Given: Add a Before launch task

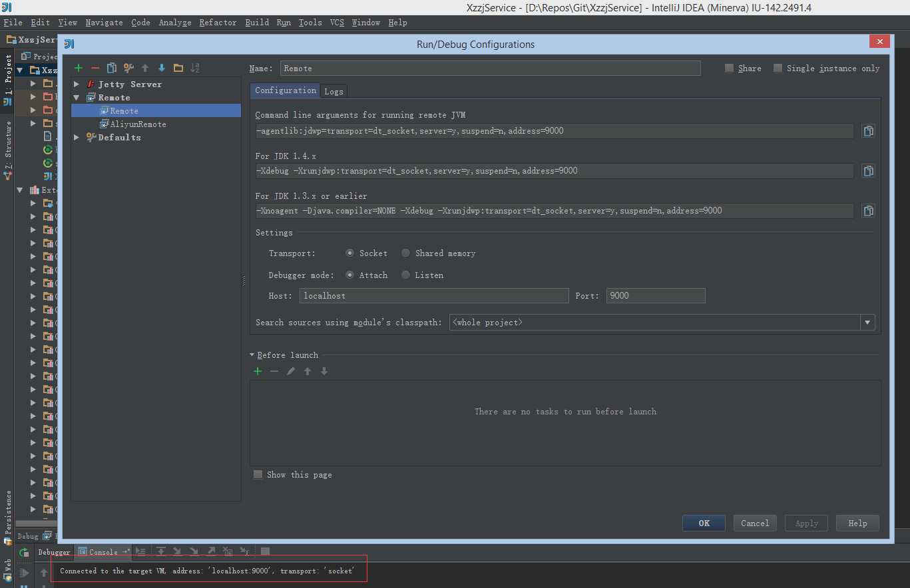Looking at the screenshot, I should click(258, 371).
